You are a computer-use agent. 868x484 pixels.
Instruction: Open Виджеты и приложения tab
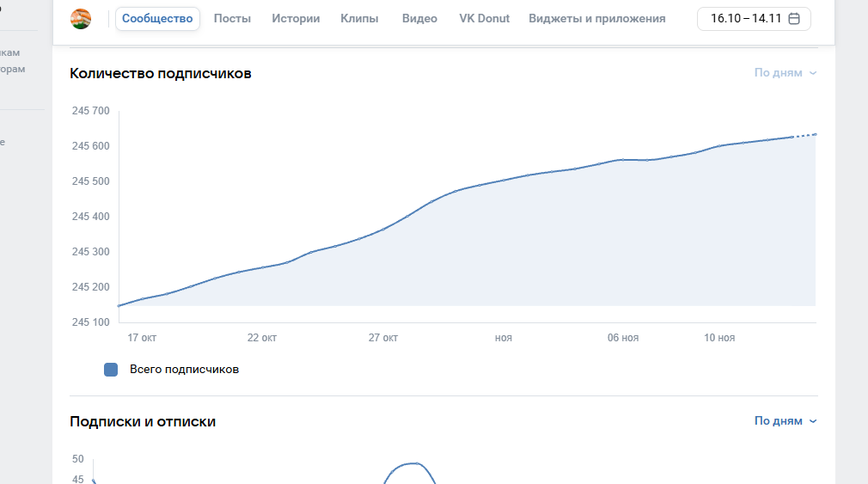[597, 19]
